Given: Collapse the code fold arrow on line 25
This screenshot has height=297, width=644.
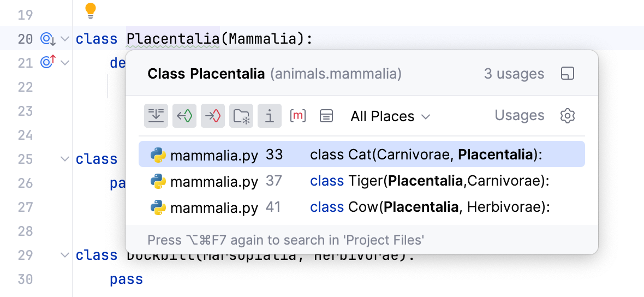Looking at the screenshot, I should [65, 159].
